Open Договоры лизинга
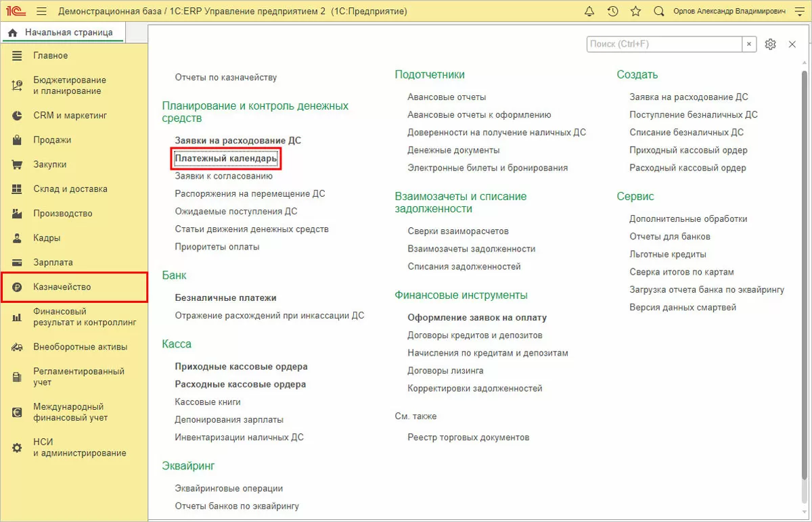 pyautogui.click(x=445, y=371)
